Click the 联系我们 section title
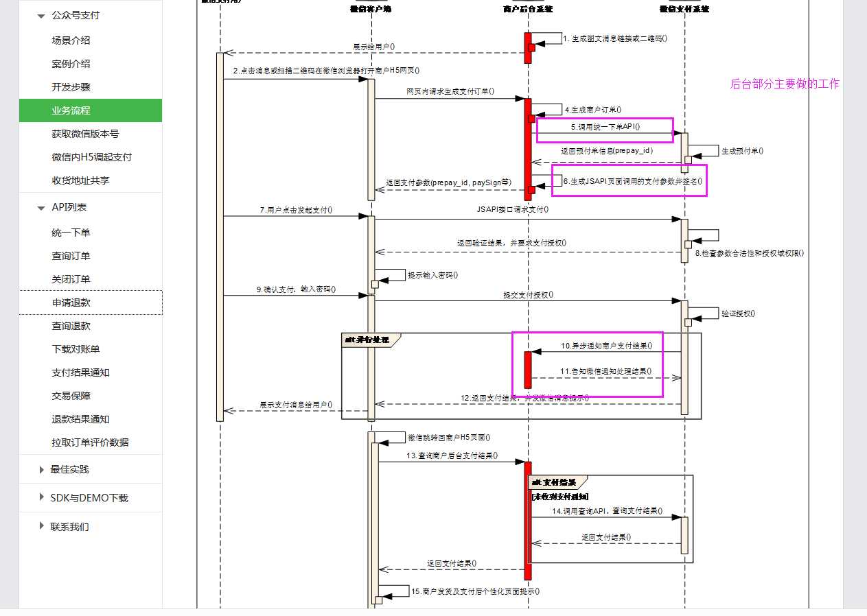867x616 pixels. [x=69, y=527]
